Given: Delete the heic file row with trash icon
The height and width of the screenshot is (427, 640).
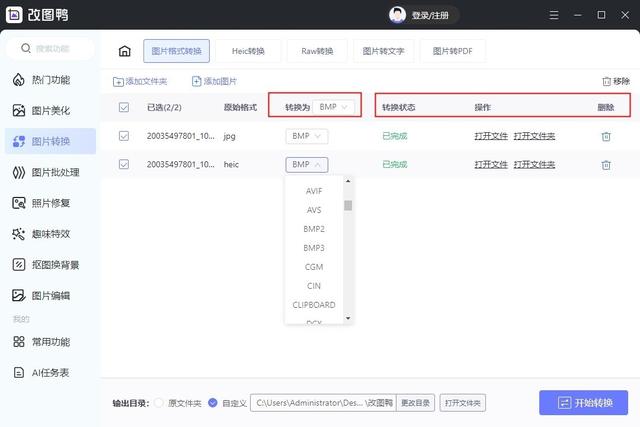Looking at the screenshot, I should [606, 165].
